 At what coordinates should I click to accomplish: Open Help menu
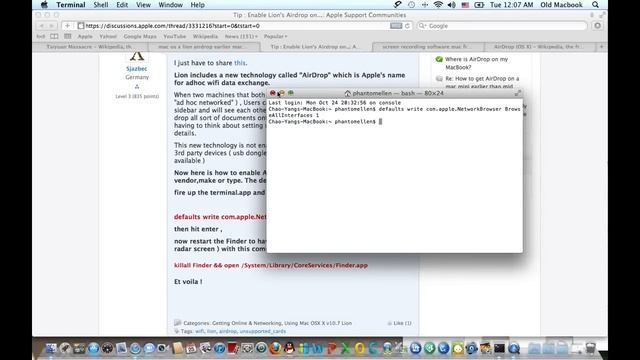pyautogui.click(x=198, y=5)
